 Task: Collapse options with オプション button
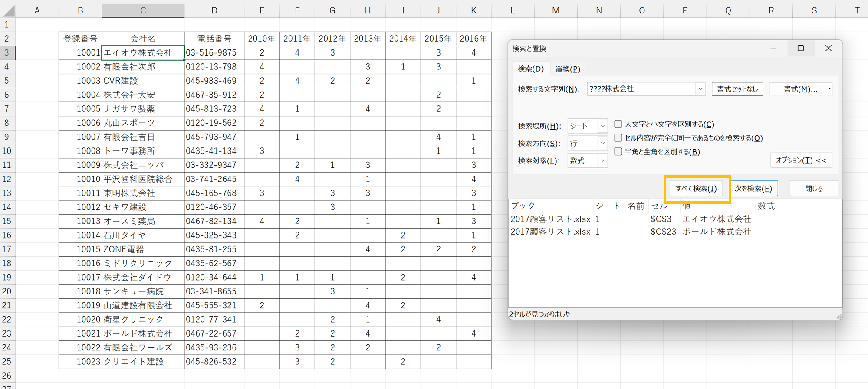[801, 160]
